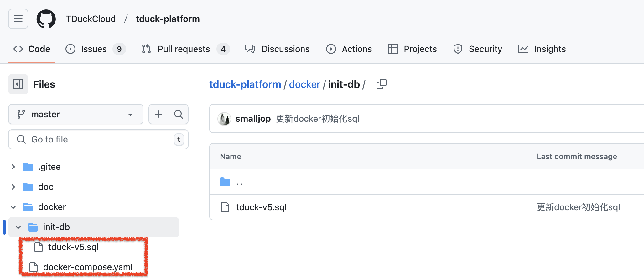Click the Pull requests count badge 4
Image resolution: width=644 pixels, height=278 pixels.
[223, 49]
